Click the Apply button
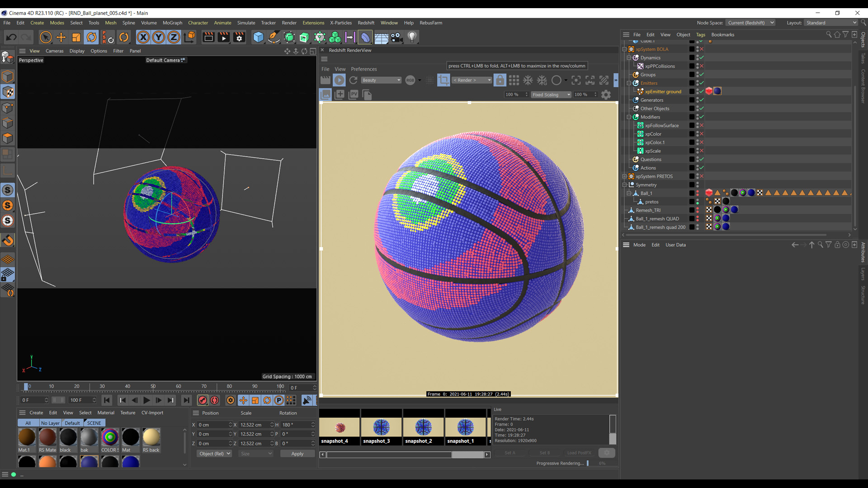This screenshot has height=488, width=868. [x=297, y=454]
